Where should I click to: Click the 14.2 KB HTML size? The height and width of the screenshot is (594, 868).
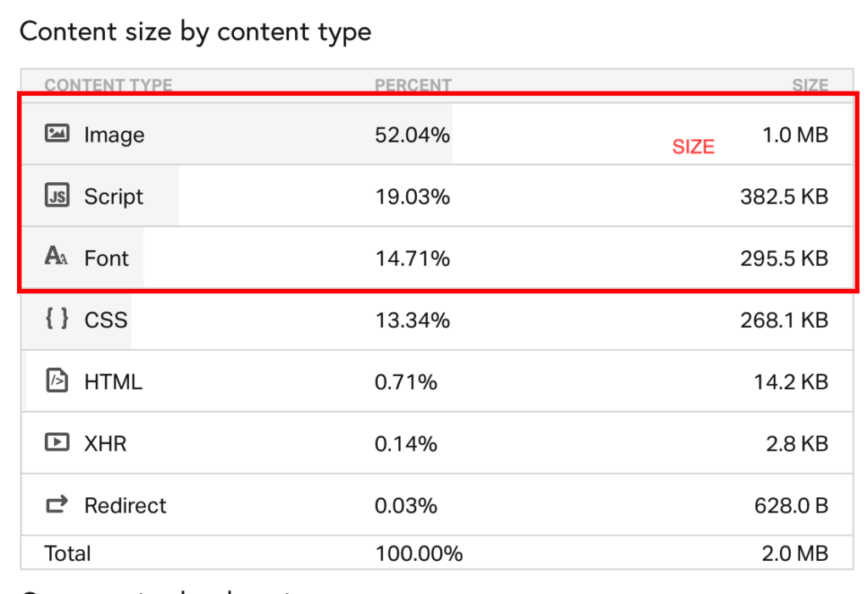791,382
